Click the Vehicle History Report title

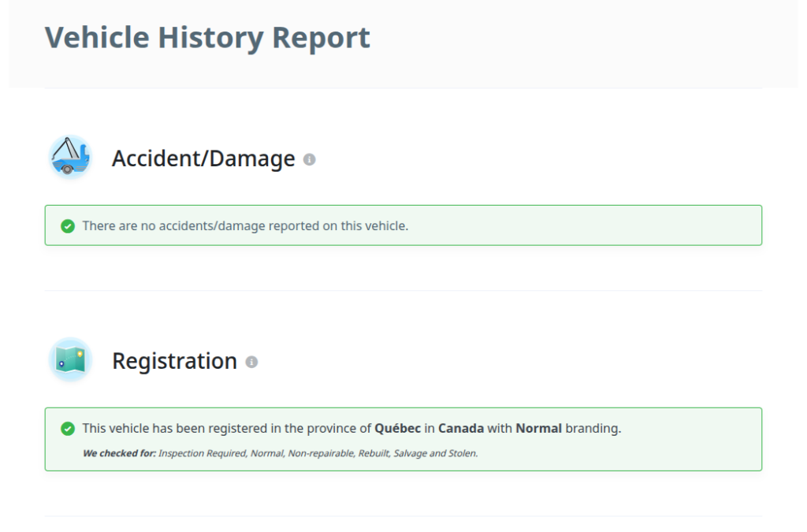coord(207,38)
